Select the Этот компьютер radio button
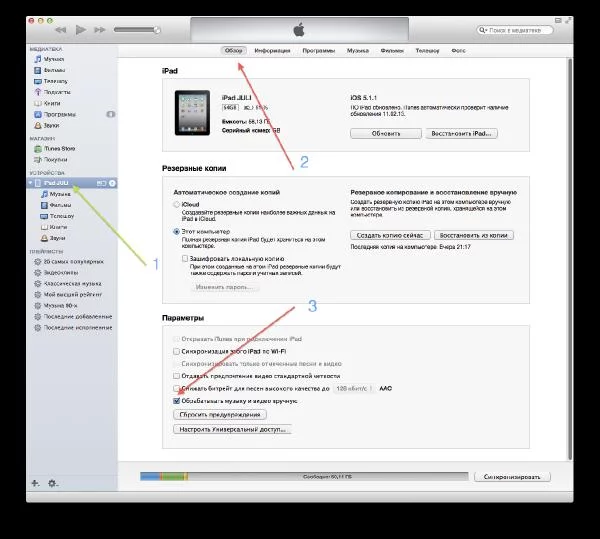The image size is (600, 539). pos(176,232)
